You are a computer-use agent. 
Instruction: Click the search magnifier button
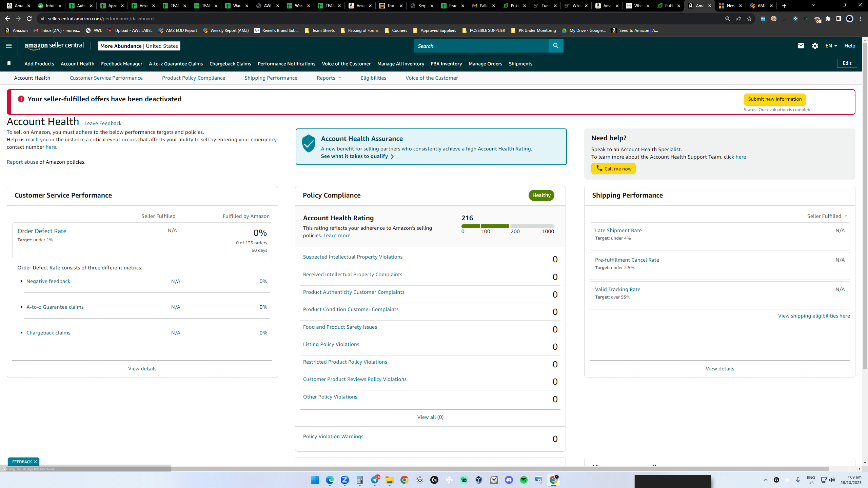pos(556,46)
